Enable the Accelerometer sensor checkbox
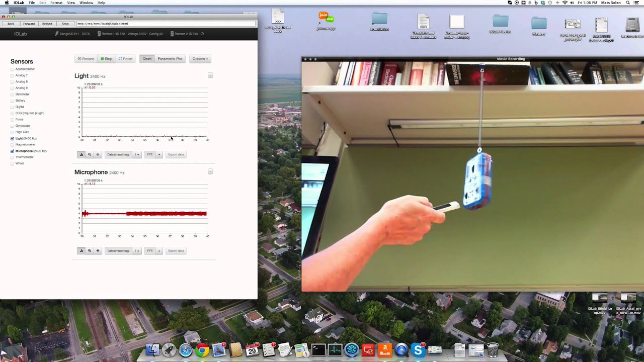 [12, 69]
